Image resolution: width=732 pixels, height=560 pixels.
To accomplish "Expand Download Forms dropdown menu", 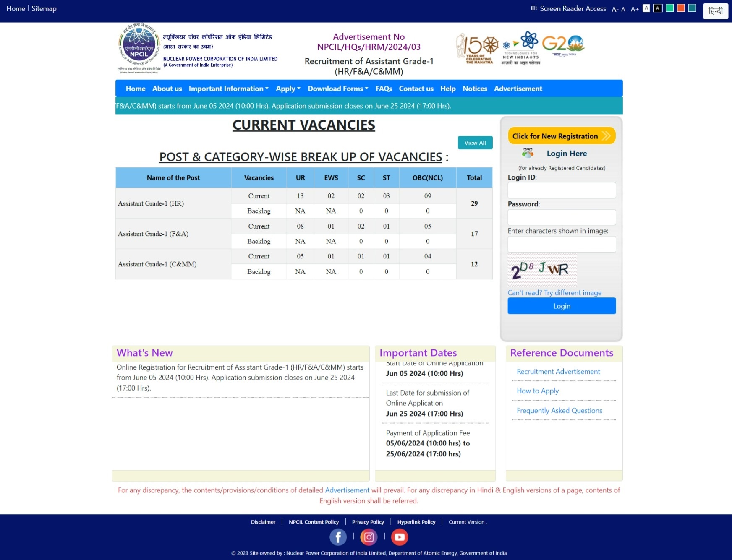I will point(338,89).
